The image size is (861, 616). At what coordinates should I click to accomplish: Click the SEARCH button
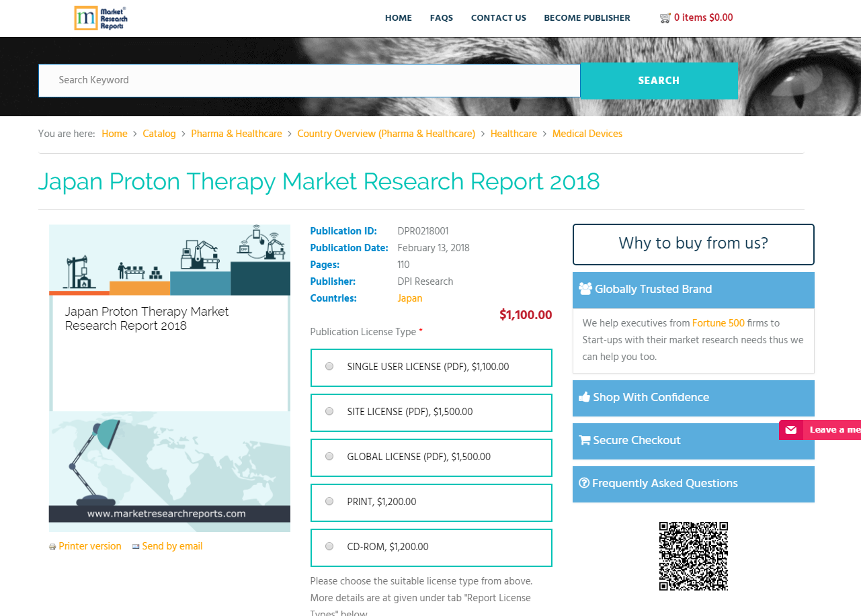click(659, 81)
